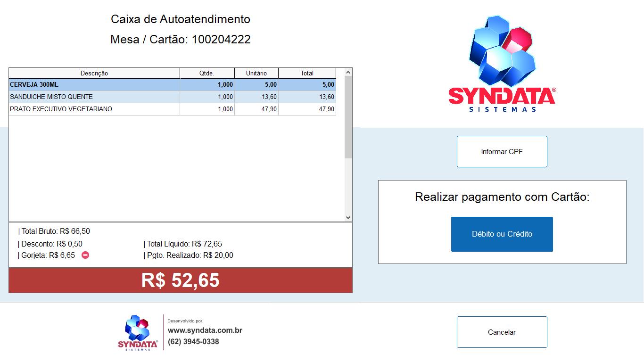Viewport: 644px width, 362px height.
Task: Click the Mesa / Cartão number 100204222
Action: [x=221, y=40]
